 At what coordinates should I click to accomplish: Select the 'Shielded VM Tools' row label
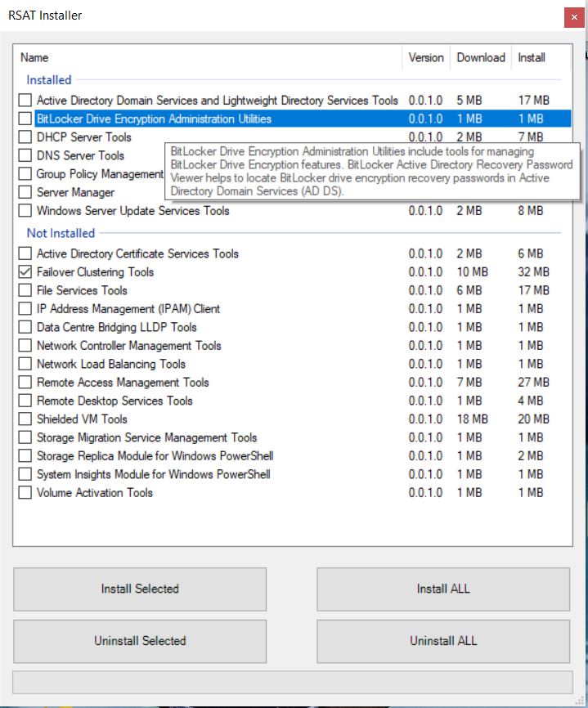[82, 419]
